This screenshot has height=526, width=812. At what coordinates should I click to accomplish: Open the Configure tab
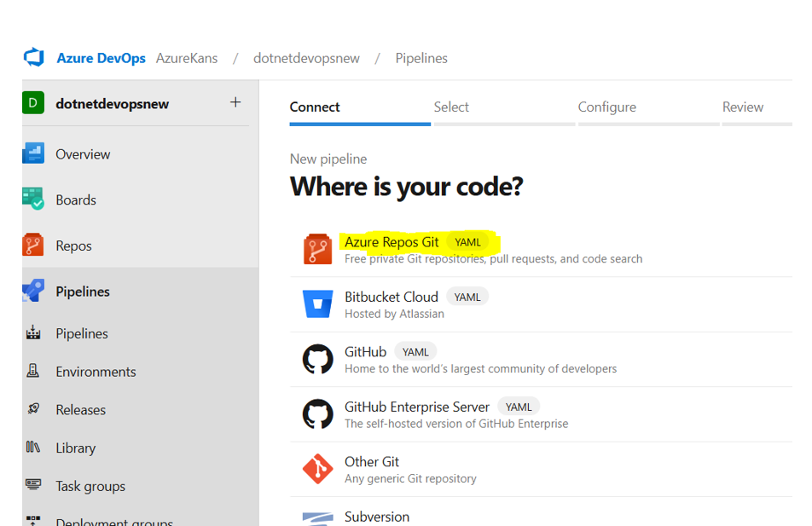(606, 107)
